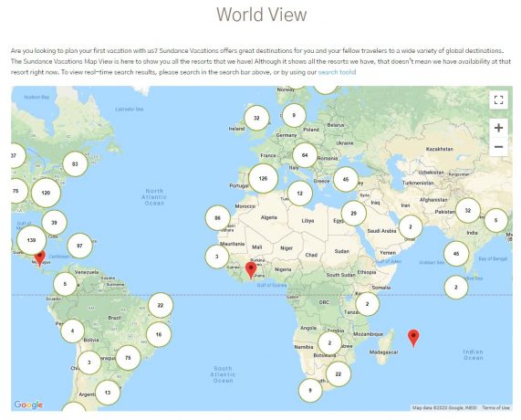Viewport: 521px width, 420px height.
Task: Open the 2 cluster near Tanzania
Action: tap(367, 304)
